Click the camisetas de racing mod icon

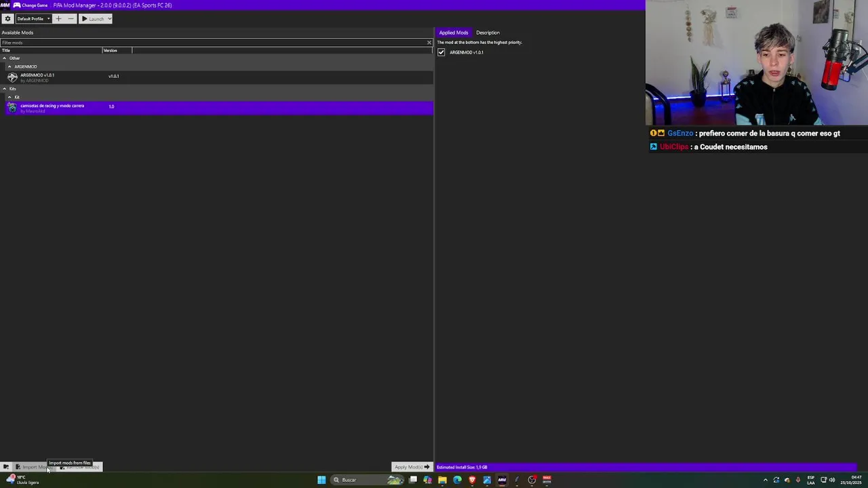click(x=12, y=108)
